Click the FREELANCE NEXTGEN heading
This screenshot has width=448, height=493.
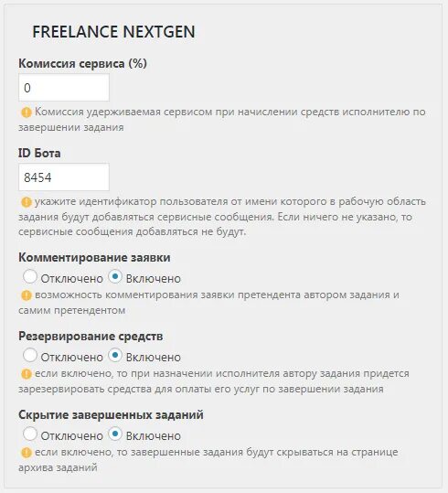(113, 32)
